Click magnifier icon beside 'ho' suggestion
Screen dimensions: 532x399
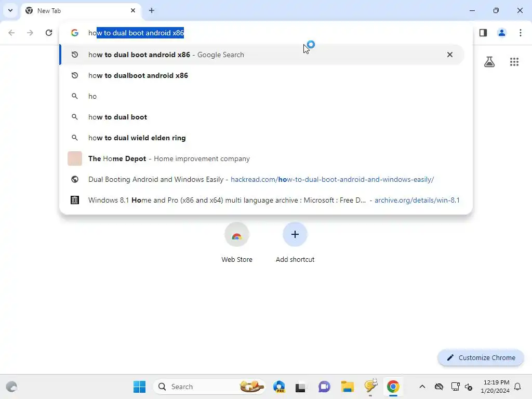75,96
